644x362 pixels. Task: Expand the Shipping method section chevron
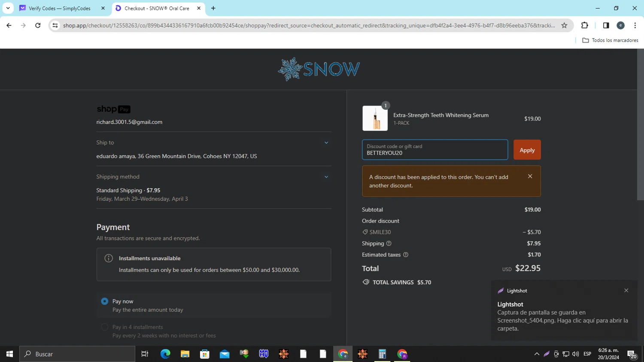tap(326, 177)
